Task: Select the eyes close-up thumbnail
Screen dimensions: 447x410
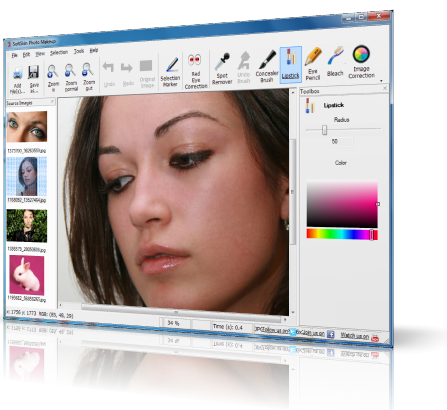Action: coord(27,126)
